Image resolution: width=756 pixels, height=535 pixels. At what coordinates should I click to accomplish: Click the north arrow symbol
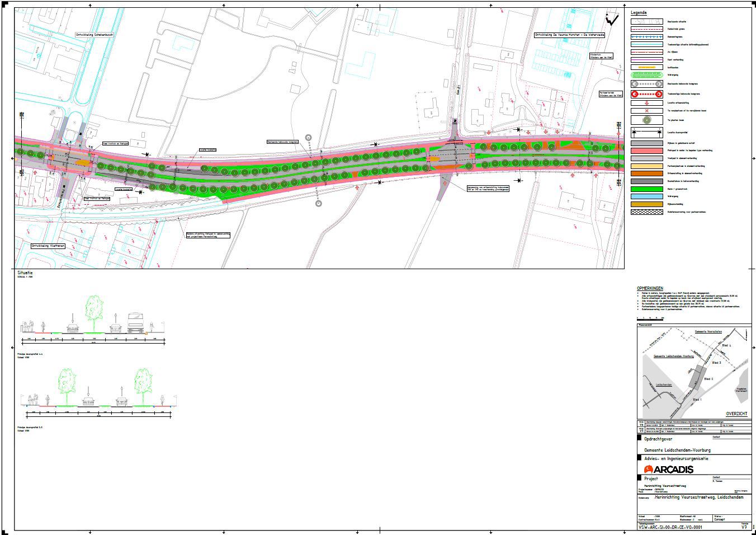point(612,20)
